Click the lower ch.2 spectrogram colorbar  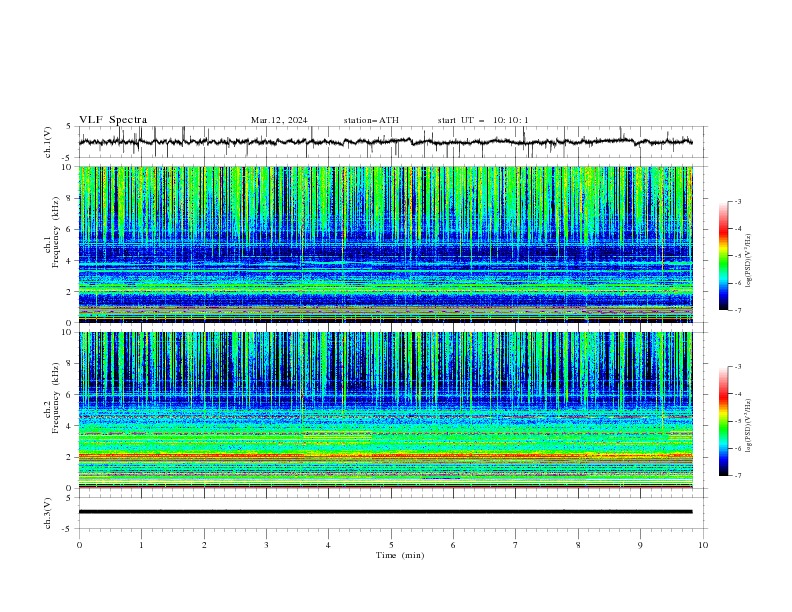coord(723,421)
